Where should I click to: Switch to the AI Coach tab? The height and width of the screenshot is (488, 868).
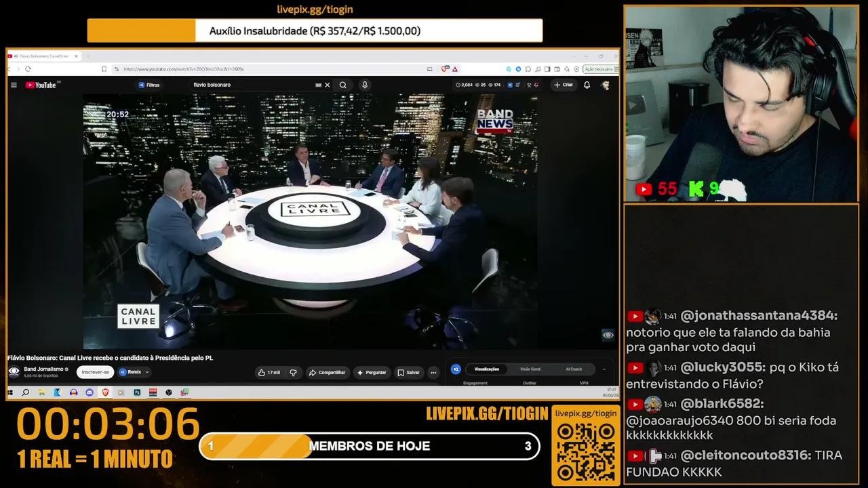574,369
